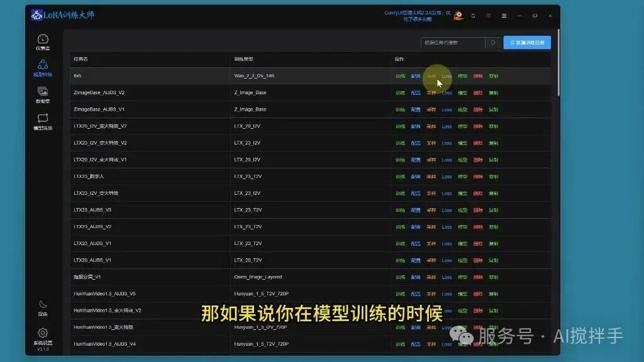Viewport: 644px width, 362px height.
Task: Click the search magnifier button
Action: (493, 43)
